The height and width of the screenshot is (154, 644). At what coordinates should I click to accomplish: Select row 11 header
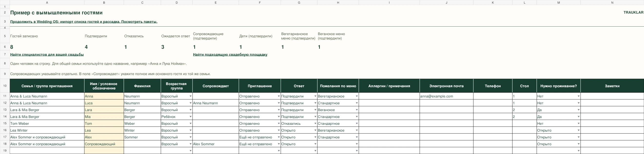tap(5, 96)
